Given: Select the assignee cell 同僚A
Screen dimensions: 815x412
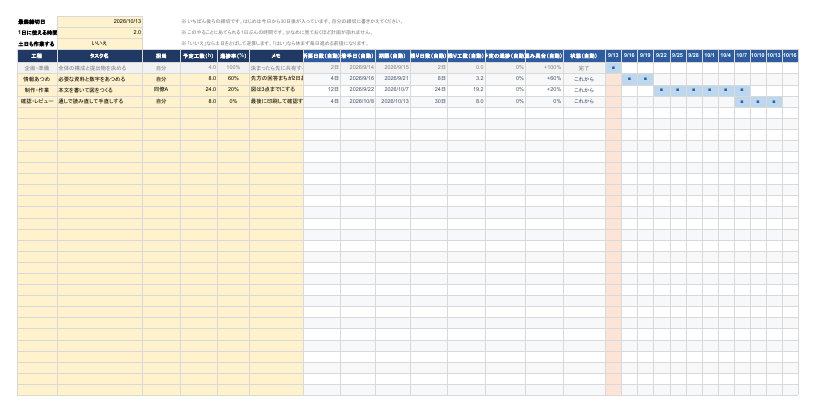Looking at the screenshot, I should (x=162, y=90).
